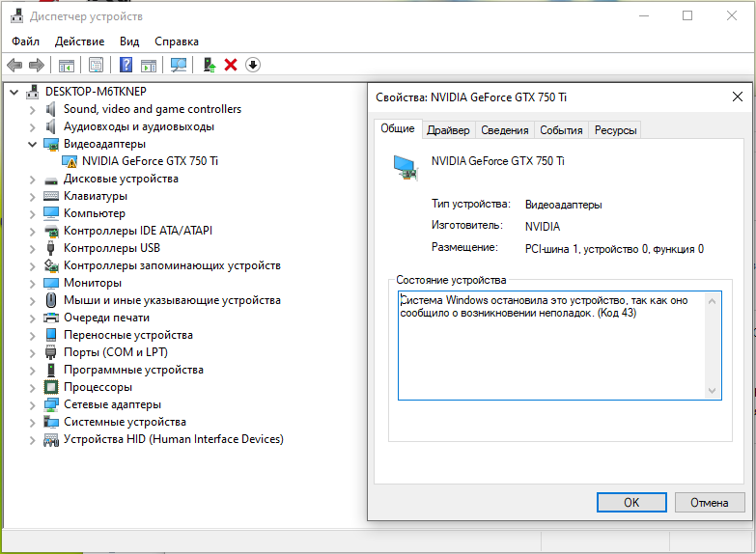Screen dimensions: 756x554
Task: Click OK in properties dialog
Action: [631, 503]
